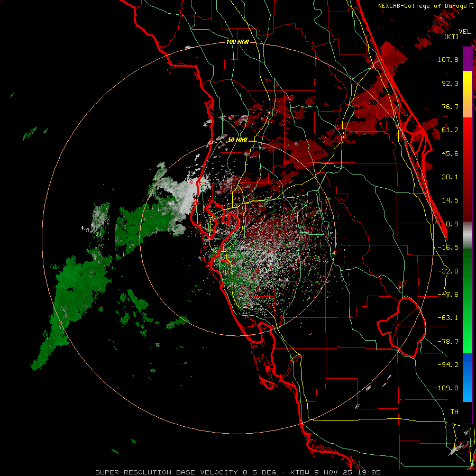Click the VEL label above the colorbar
Viewport: 476px width, 476px height.
pos(464,31)
